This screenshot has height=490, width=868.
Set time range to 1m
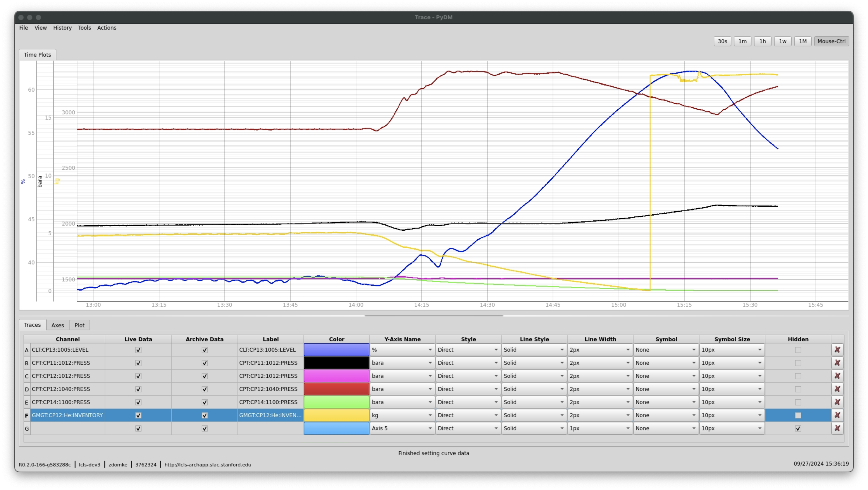742,41
